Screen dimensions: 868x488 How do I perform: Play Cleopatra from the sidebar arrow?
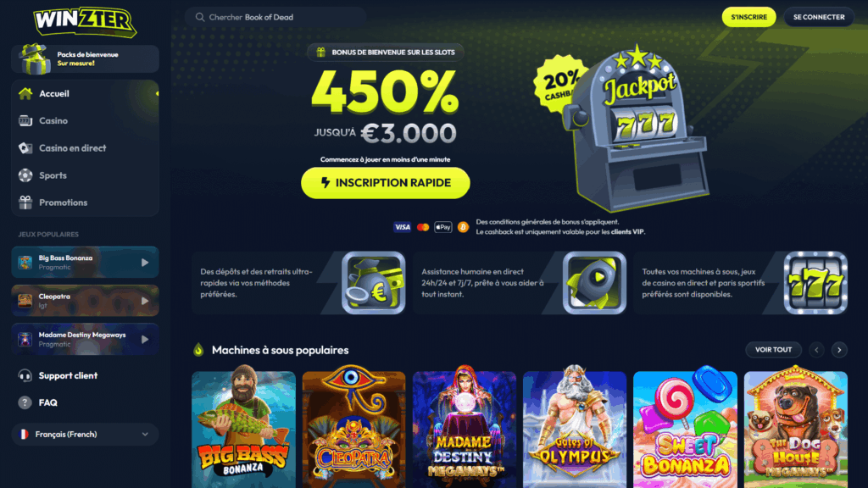click(145, 301)
